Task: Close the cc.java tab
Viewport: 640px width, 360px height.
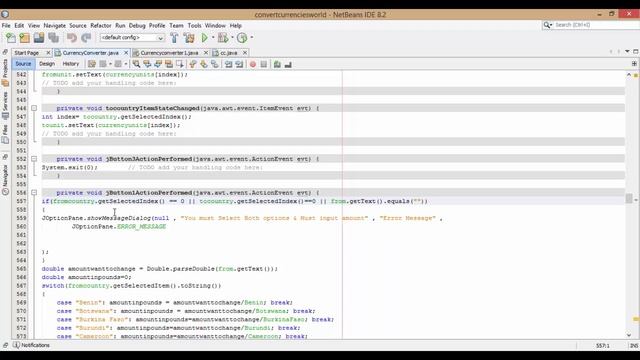Action: pyautogui.click(x=245, y=53)
